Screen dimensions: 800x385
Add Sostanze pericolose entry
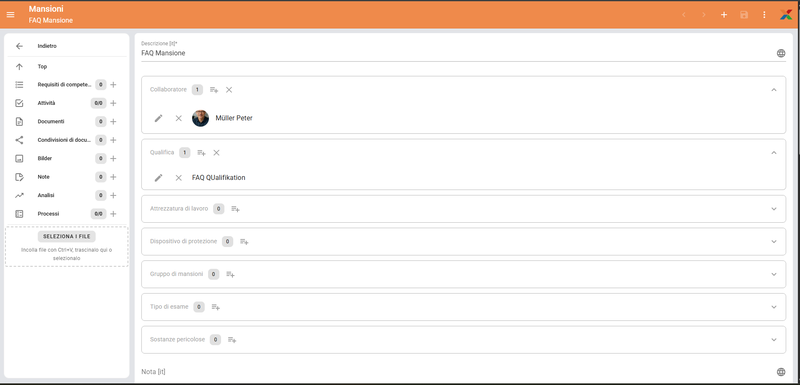coord(232,340)
